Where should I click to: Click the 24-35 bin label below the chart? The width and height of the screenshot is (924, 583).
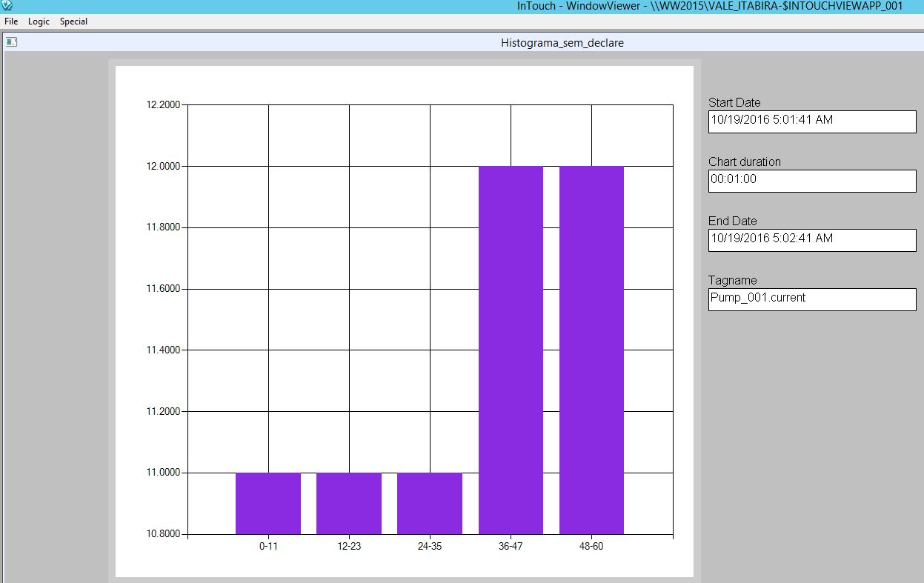[x=430, y=546]
